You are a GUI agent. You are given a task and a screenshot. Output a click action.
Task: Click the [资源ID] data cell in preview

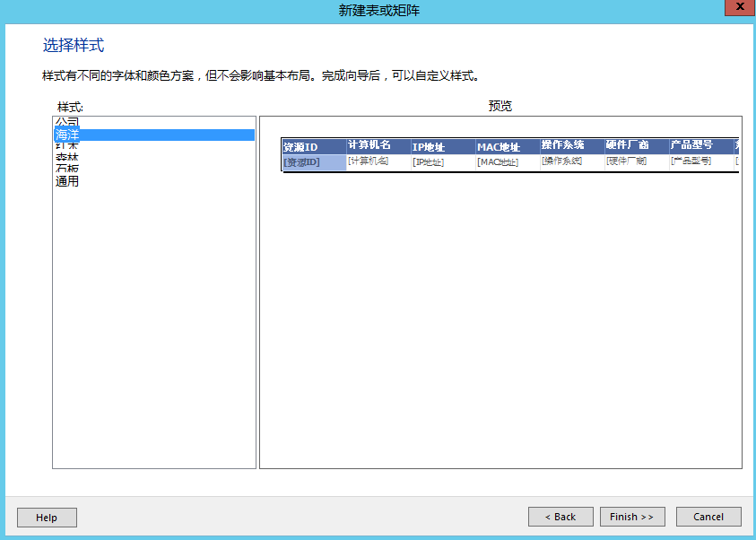(x=315, y=162)
